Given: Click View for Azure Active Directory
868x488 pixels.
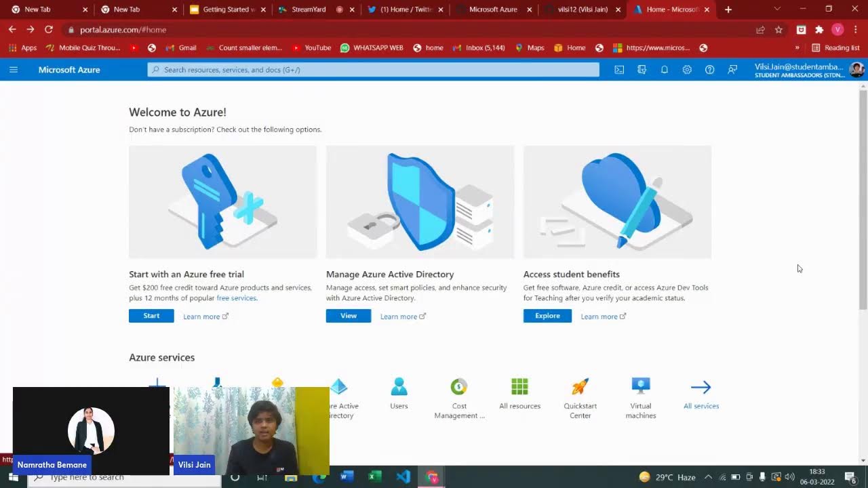Looking at the screenshot, I should tap(349, 316).
